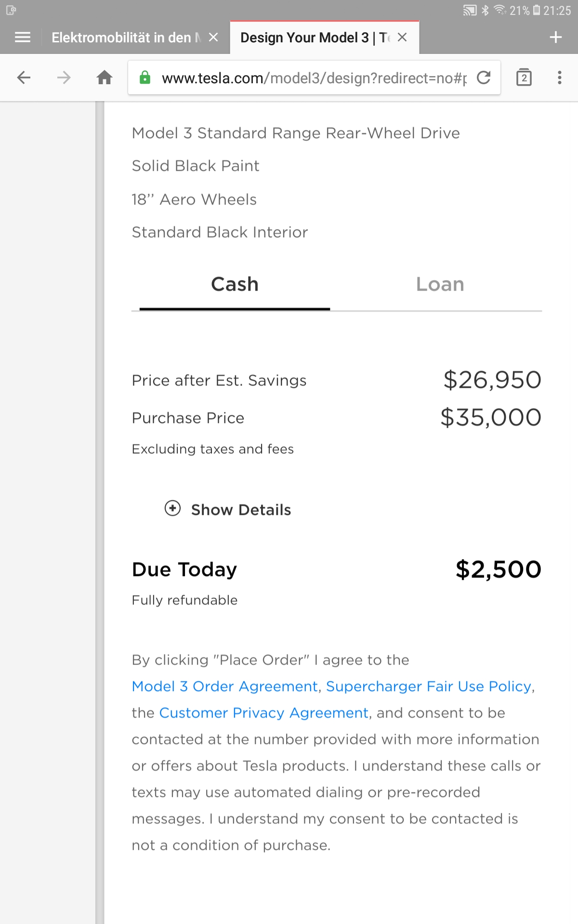578x924 pixels.
Task: Close the Elektromobilität tab
Action: tap(213, 37)
